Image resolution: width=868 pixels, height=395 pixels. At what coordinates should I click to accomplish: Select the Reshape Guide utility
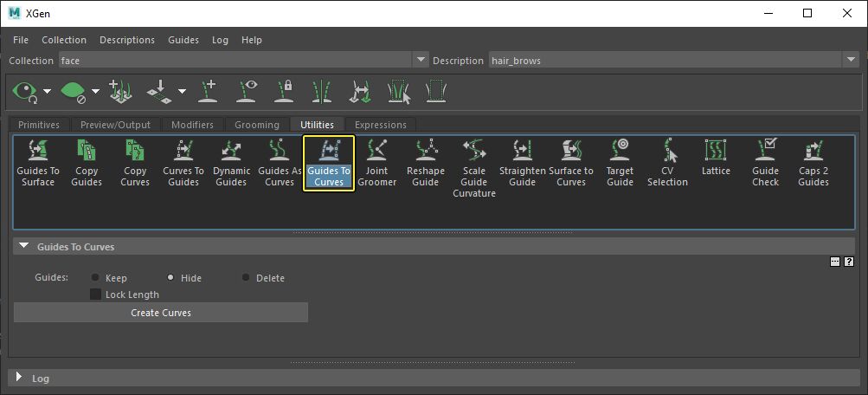click(425, 163)
